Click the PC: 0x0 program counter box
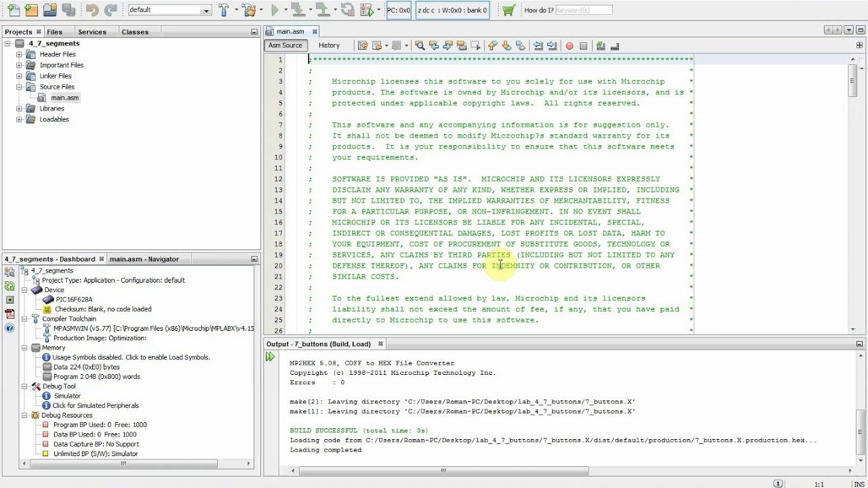The image size is (868, 488). 399,10
